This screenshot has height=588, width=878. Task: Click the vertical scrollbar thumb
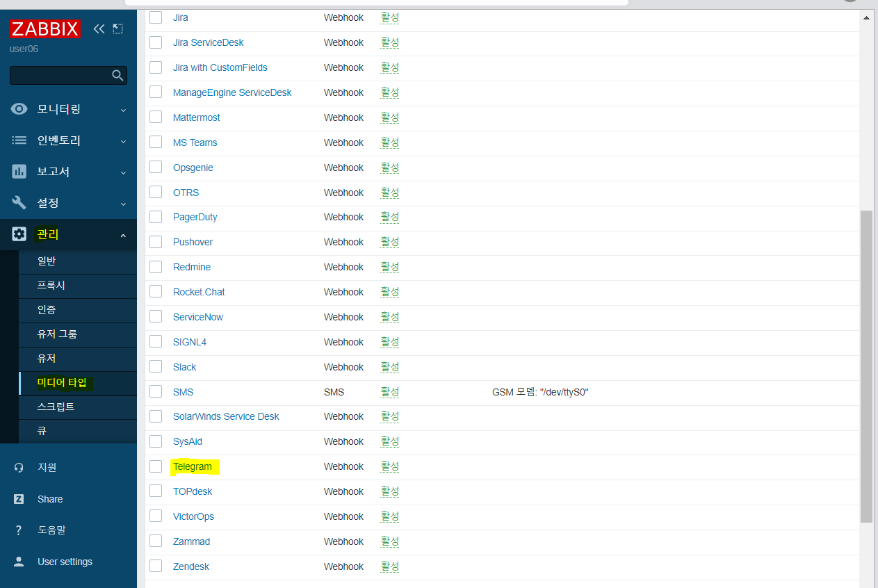click(866, 366)
